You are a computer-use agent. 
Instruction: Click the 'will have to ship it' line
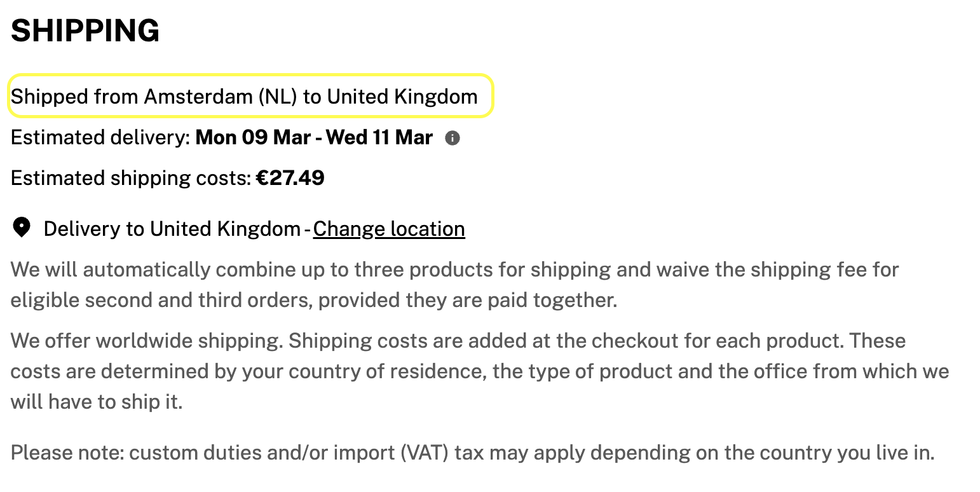point(97,402)
